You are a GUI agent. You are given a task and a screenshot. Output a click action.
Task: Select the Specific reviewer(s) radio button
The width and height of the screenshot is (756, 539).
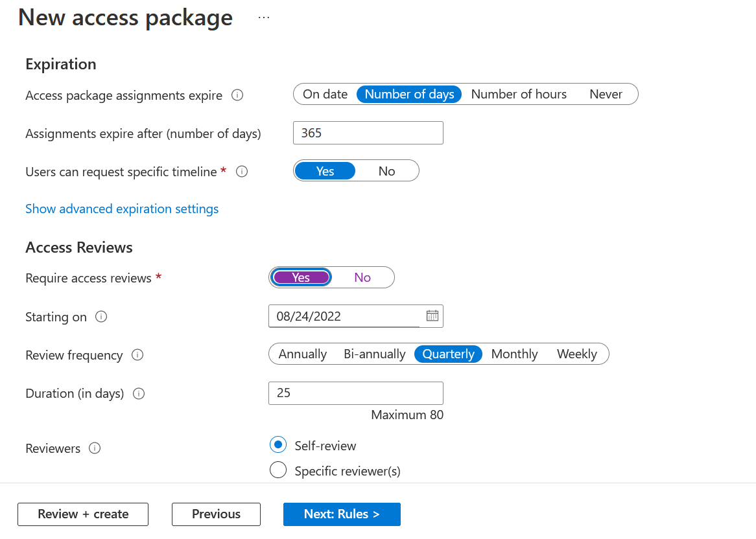278,470
